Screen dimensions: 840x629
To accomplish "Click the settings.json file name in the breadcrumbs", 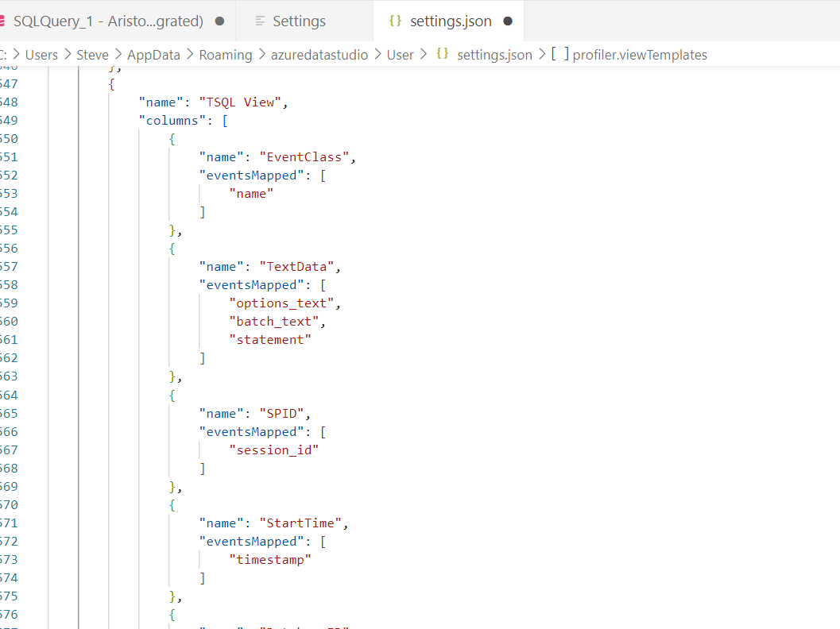I will (494, 55).
